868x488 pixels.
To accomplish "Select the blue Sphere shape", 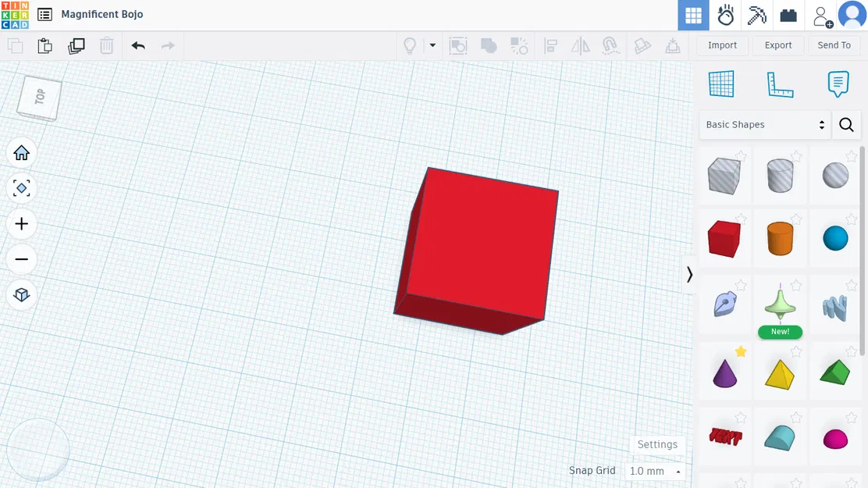I will point(835,239).
